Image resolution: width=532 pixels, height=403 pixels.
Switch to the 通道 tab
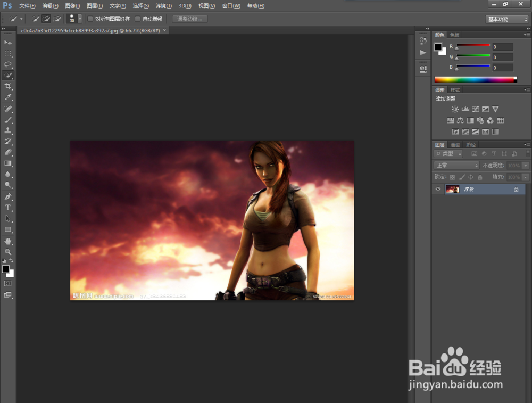pos(455,145)
